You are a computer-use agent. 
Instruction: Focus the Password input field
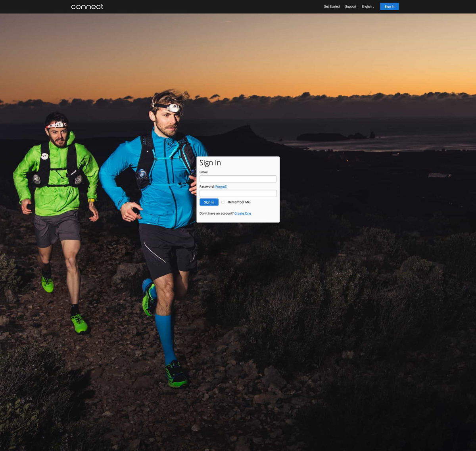pyautogui.click(x=238, y=193)
